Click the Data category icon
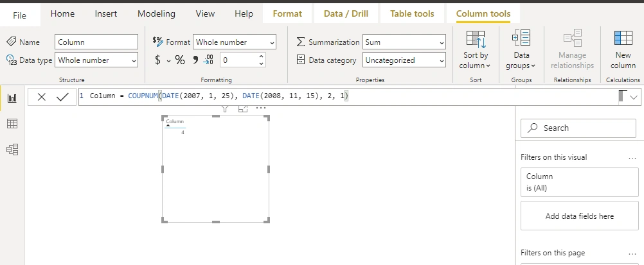The height and width of the screenshot is (265, 644). [x=301, y=60]
